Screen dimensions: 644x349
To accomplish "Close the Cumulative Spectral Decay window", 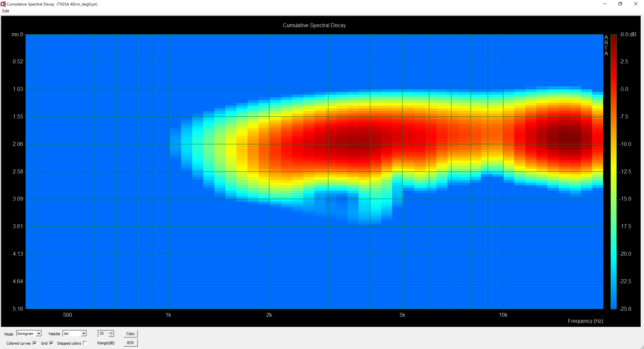I will 636,4.
